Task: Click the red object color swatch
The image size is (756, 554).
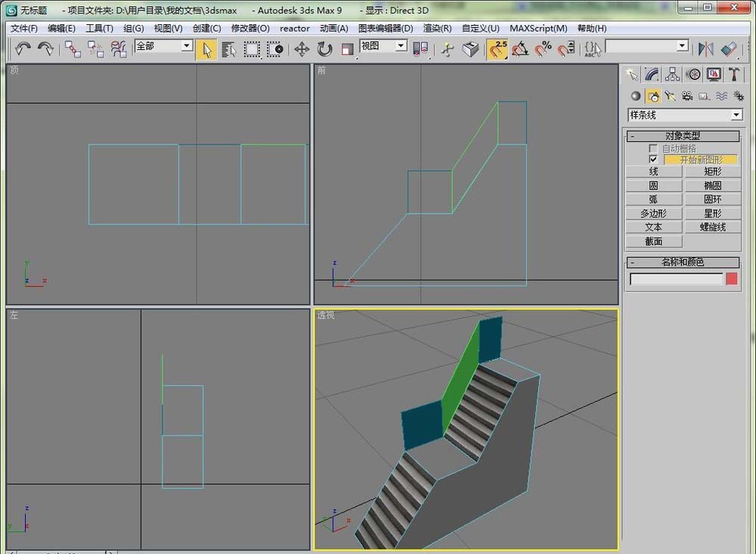Action: click(731, 279)
